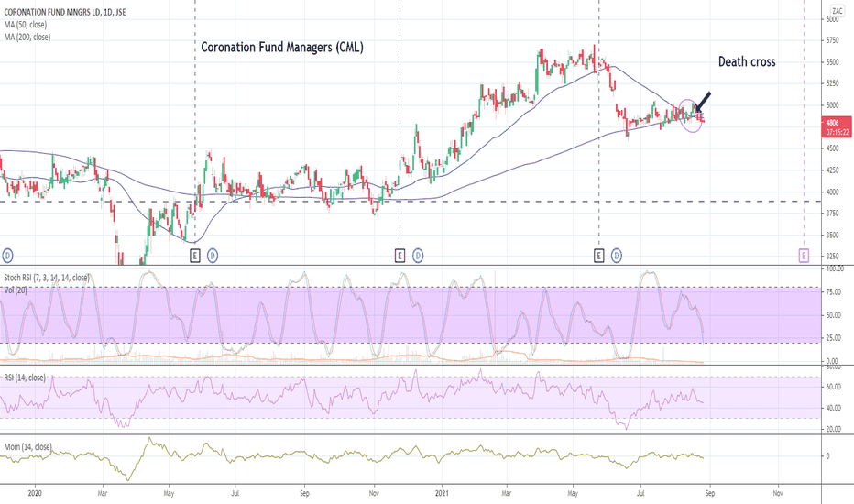Image resolution: width=854 pixels, height=504 pixels.
Task: Click the 5500 price axis label
Action: (x=832, y=62)
